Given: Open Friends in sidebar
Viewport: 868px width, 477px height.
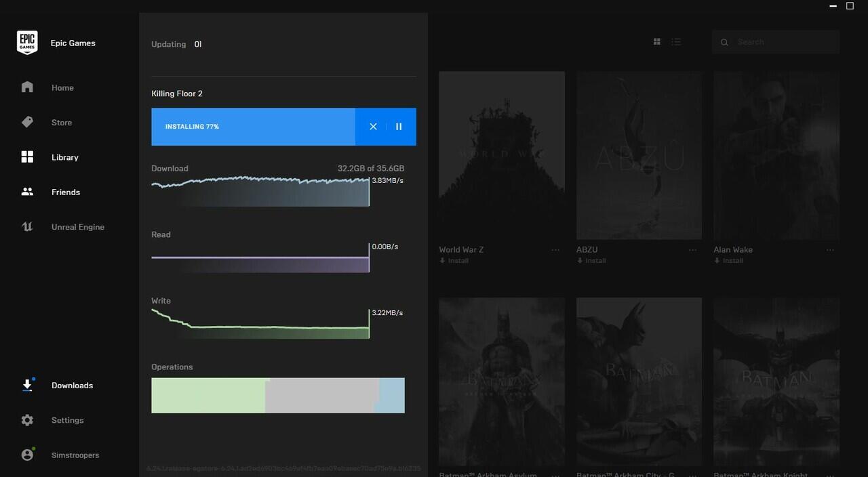Looking at the screenshot, I should (66, 192).
